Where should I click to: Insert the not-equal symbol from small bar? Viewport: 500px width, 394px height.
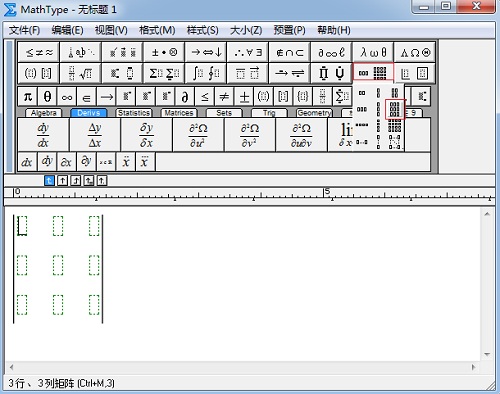click(x=224, y=97)
